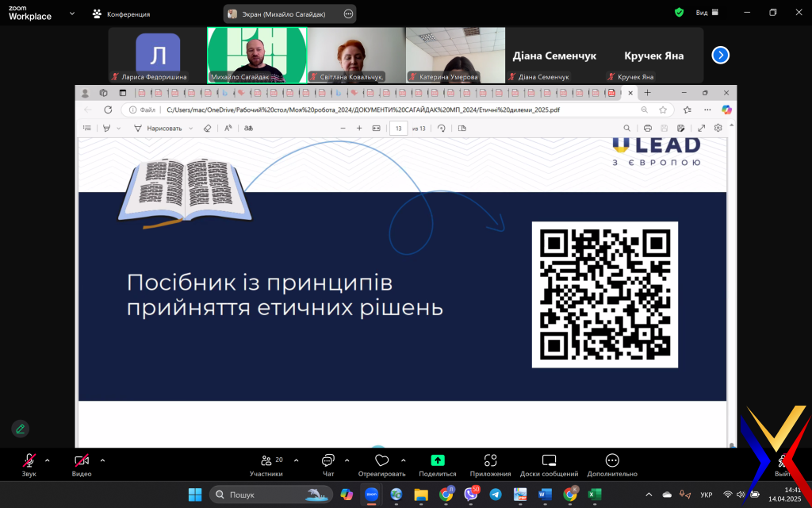Open the Edge tab actions menu
Viewport: 812px width, 508px height.
point(123,94)
